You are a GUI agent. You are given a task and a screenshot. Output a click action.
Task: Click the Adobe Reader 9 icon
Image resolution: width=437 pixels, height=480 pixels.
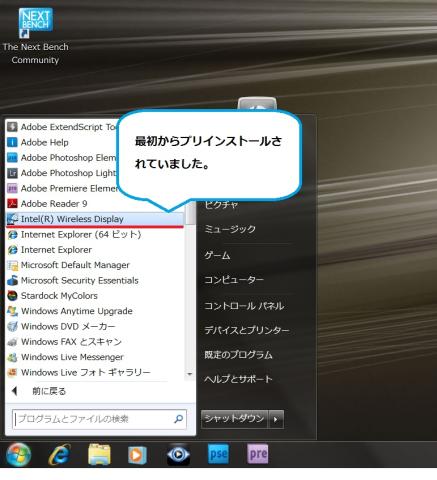[x=12, y=203]
